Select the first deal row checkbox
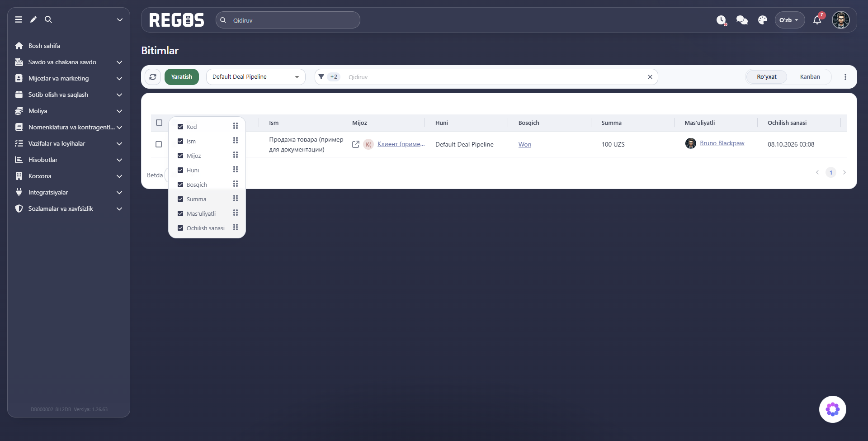868x441 pixels. click(159, 144)
